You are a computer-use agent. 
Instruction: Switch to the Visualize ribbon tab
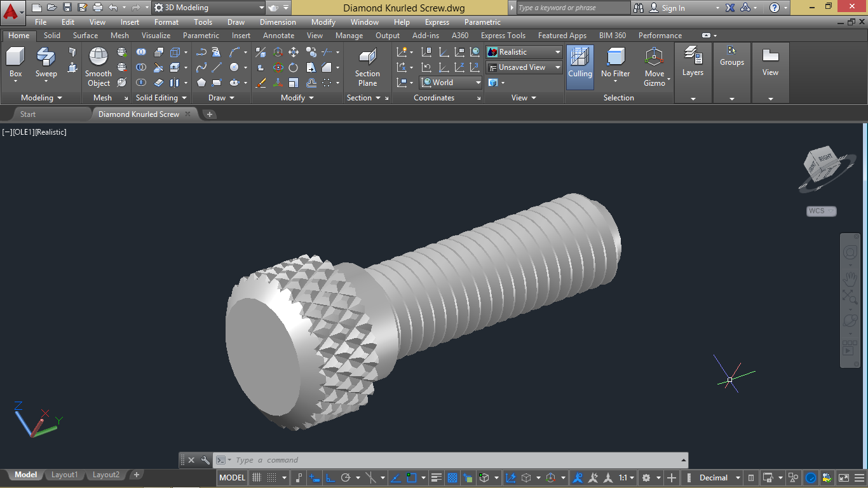point(156,36)
